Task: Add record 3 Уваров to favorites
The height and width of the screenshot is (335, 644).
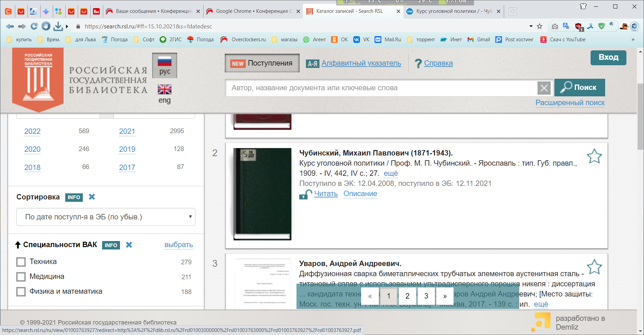Action: tap(594, 267)
